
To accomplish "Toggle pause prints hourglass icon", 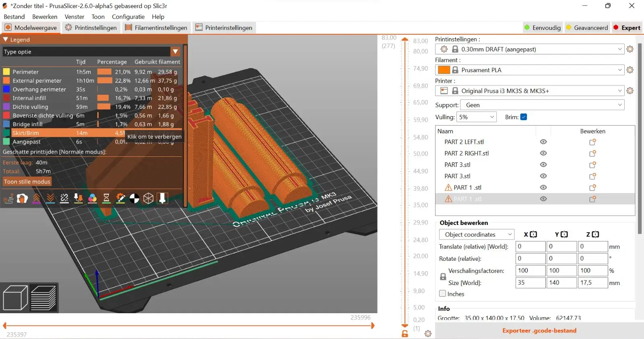I will tap(106, 198).
